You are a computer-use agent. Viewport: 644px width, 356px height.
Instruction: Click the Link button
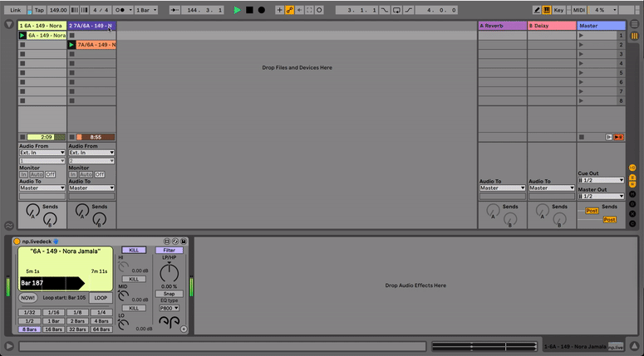pos(16,10)
